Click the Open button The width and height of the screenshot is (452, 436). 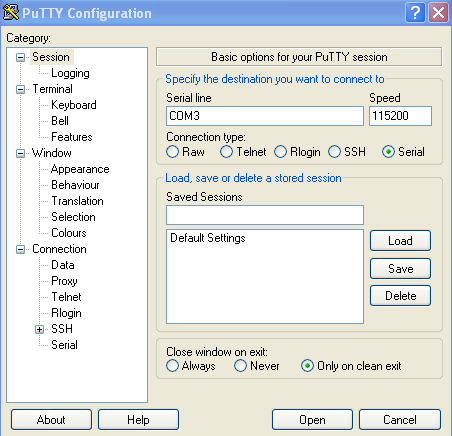point(312,420)
